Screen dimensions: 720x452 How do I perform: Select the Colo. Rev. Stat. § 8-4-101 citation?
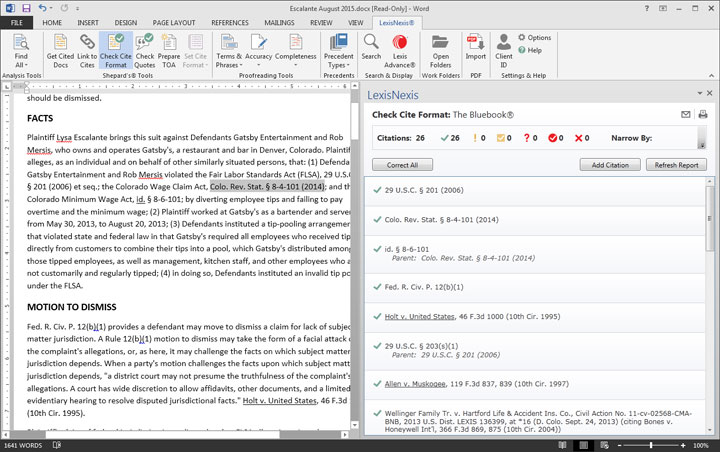(535, 220)
